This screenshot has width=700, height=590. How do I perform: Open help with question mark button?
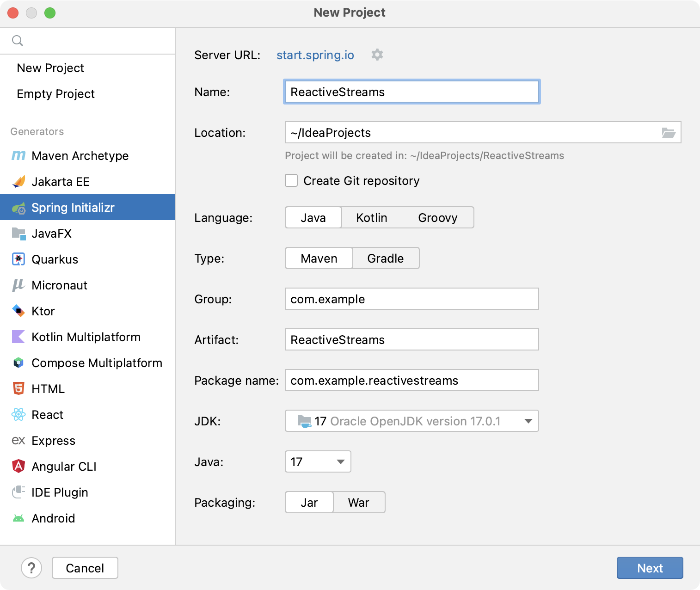[31, 568]
